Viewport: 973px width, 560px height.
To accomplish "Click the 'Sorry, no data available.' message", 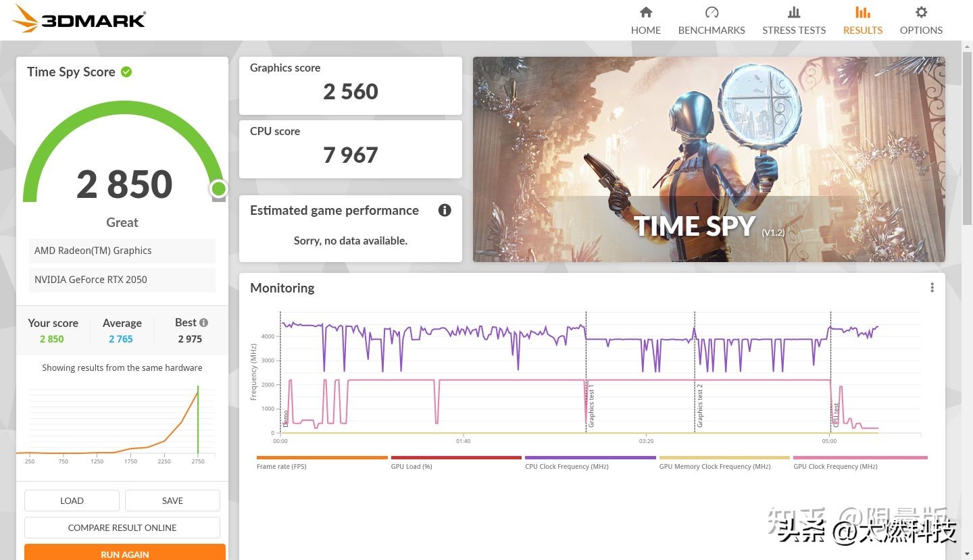I will [351, 240].
